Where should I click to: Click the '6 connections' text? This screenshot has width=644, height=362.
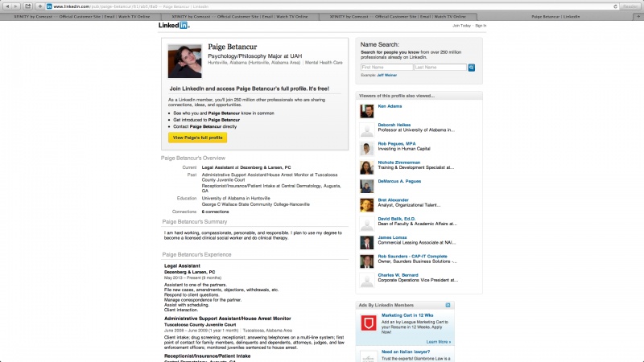pos(215,212)
